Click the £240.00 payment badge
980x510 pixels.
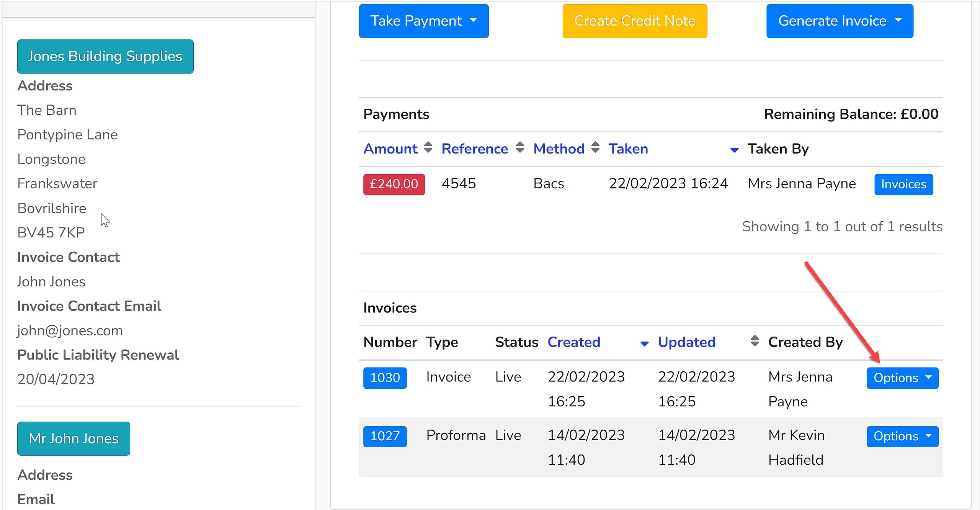(x=394, y=184)
